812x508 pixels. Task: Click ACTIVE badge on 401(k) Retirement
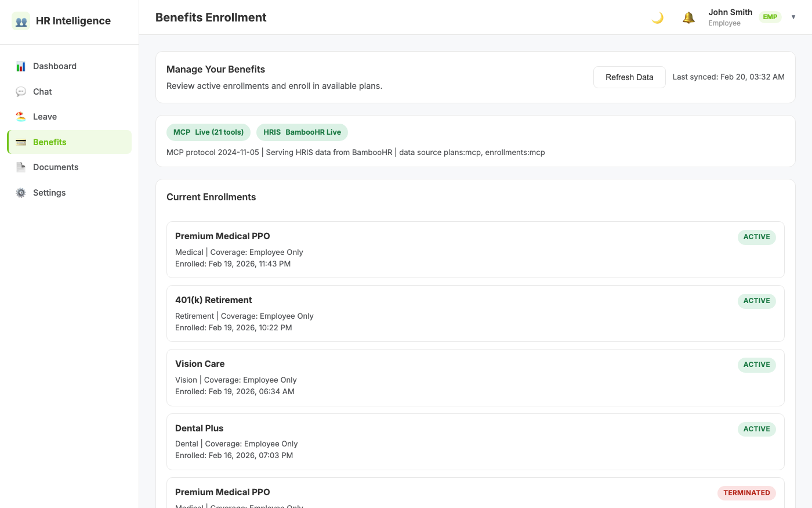tap(756, 301)
